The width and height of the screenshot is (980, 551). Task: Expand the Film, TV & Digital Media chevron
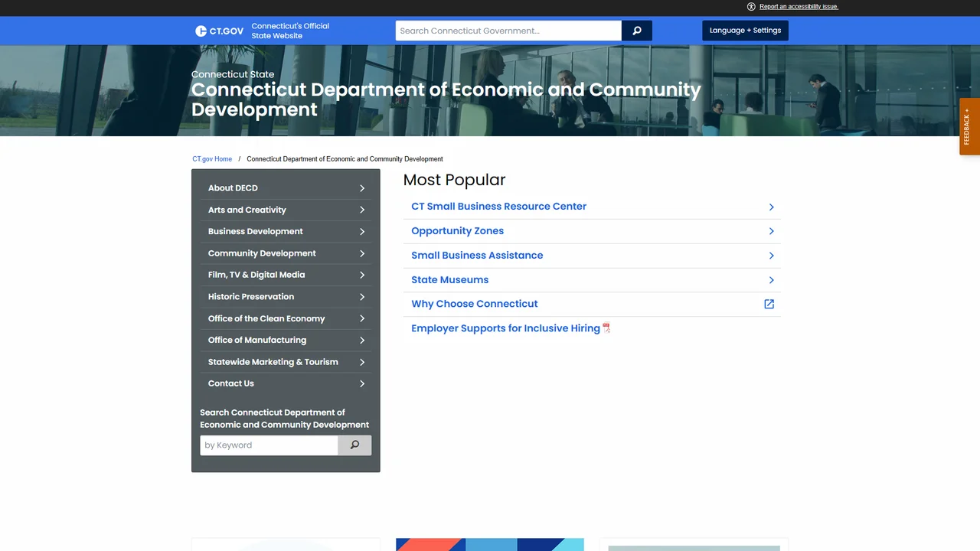point(362,275)
